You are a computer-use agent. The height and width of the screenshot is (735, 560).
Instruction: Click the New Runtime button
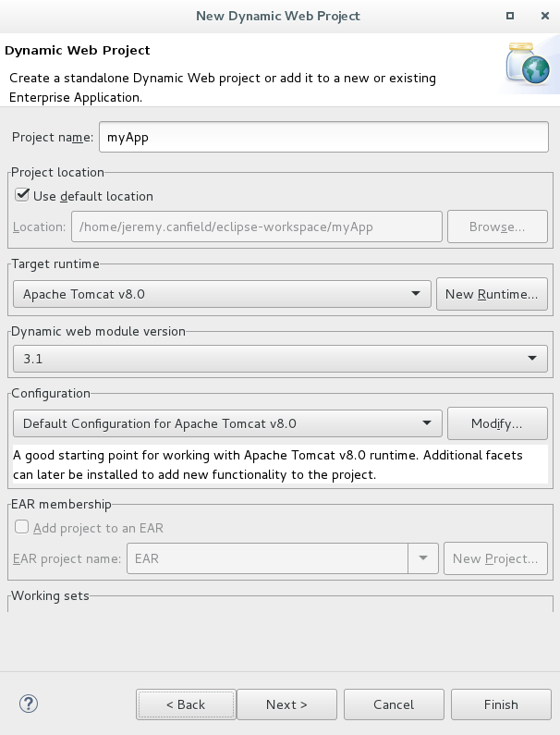click(x=492, y=294)
